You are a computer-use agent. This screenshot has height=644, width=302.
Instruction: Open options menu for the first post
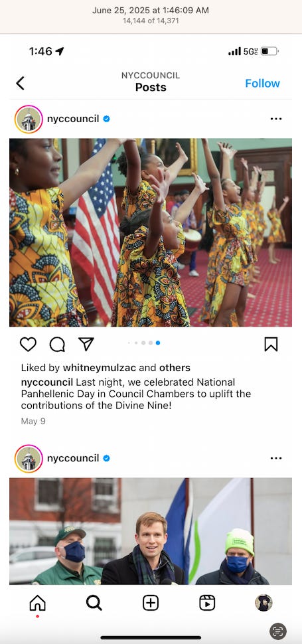click(275, 119)
